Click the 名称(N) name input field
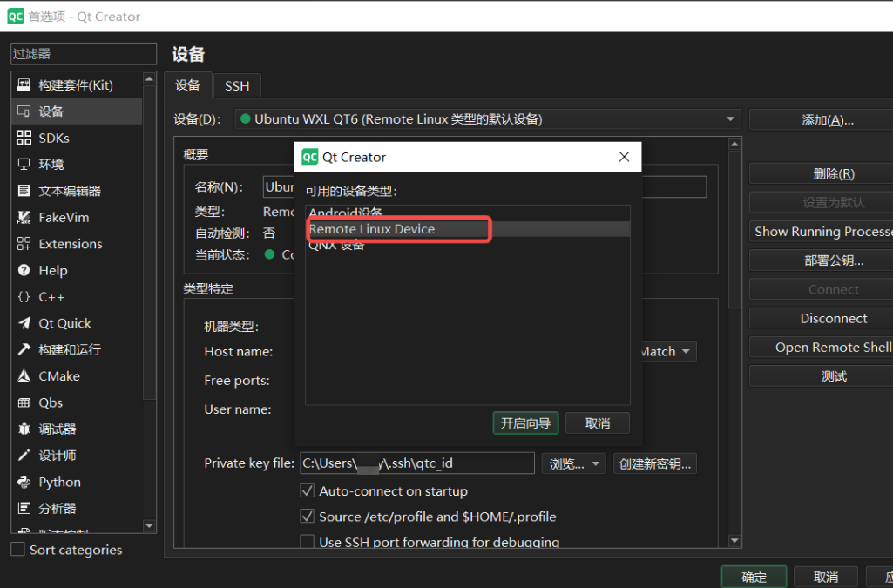This screenshot has height=588, width=893. pyautogui.click(x=484, y=186)
